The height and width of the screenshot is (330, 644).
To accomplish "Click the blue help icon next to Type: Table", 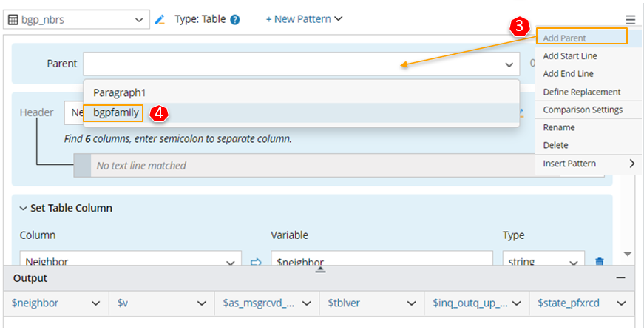I will click(235, 20).
